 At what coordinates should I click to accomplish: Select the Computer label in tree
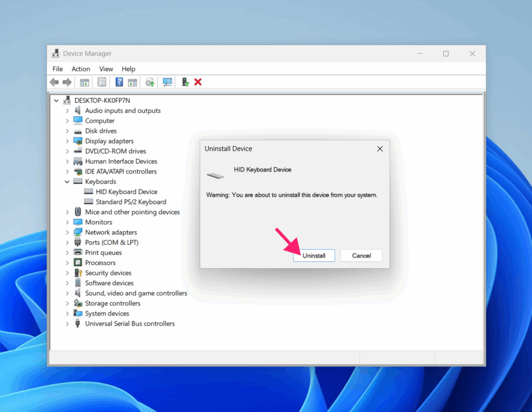(100, 121)
